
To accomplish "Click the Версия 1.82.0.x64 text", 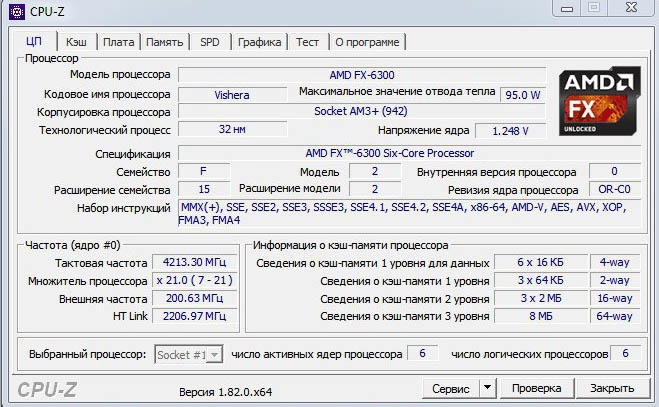I will [x=225, y=392].
